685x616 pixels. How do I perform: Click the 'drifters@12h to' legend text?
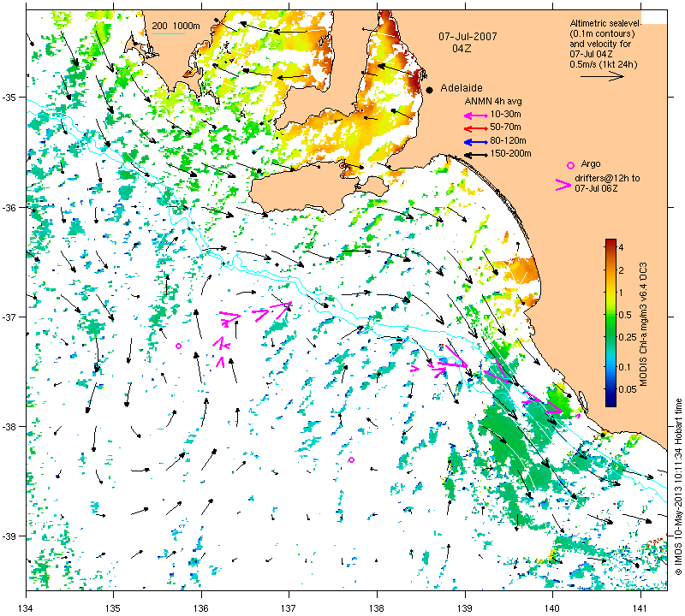[x=607, y=178]
